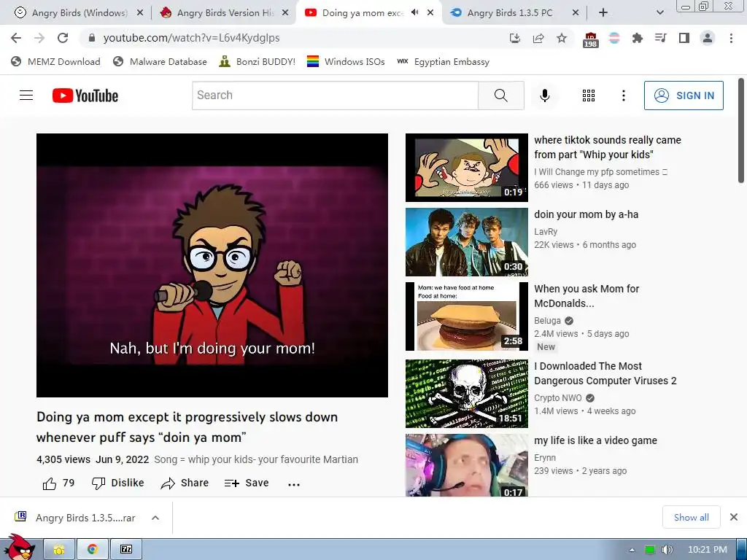
Task: Open more actions ellipsis under video
Action: [x=294, y=484]
